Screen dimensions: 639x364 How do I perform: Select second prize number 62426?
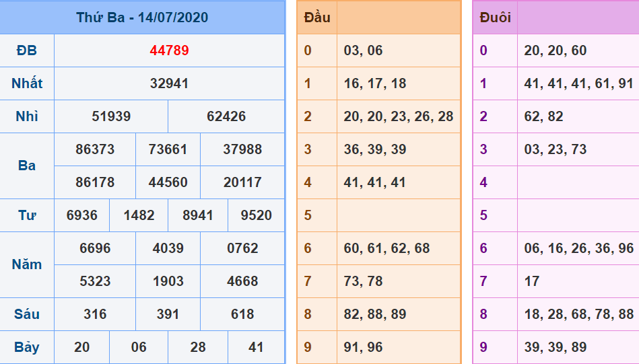[x=226, y=116]
